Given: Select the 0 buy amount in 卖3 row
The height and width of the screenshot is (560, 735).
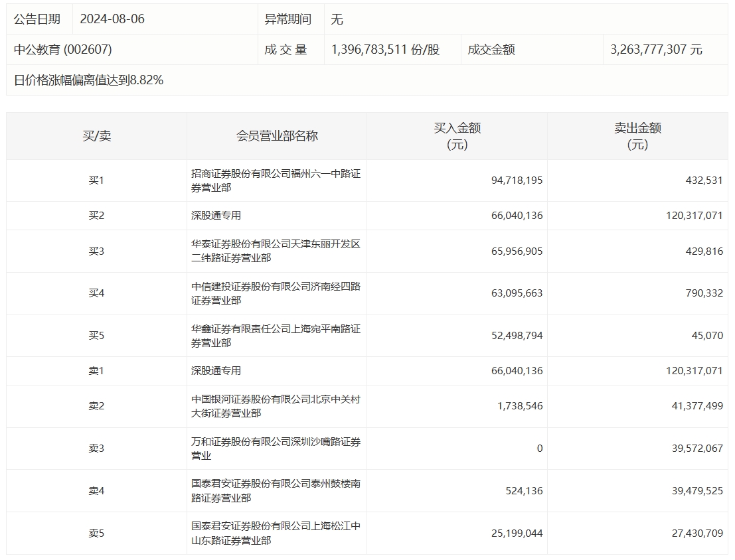Looking at the screenshot, I should click(540, 449).
